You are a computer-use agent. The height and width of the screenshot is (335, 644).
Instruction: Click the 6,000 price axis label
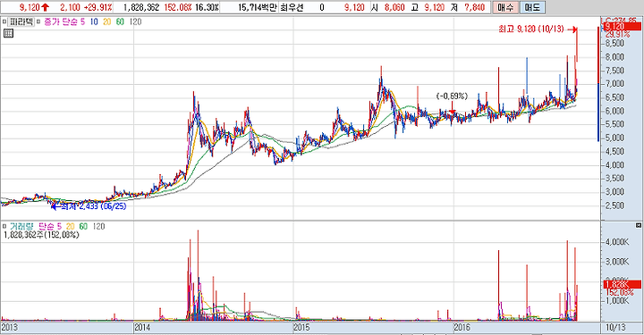(x=614, y=111)
